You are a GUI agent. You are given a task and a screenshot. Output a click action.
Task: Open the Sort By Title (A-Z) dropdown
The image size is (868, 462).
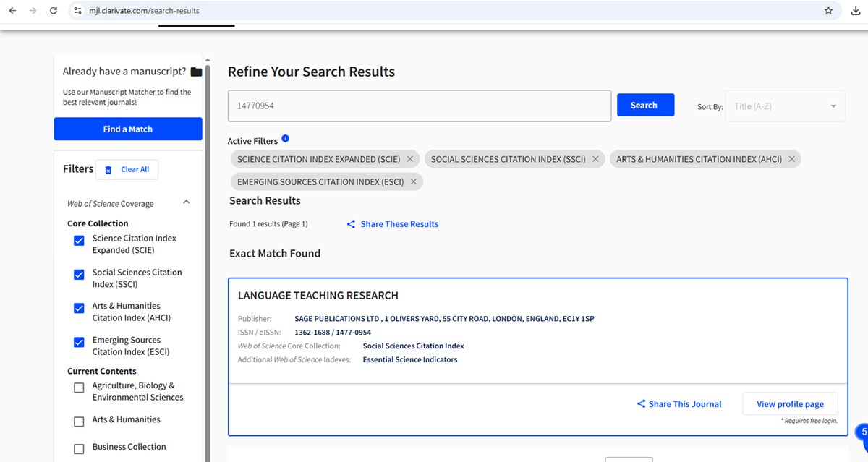[786, 106]
